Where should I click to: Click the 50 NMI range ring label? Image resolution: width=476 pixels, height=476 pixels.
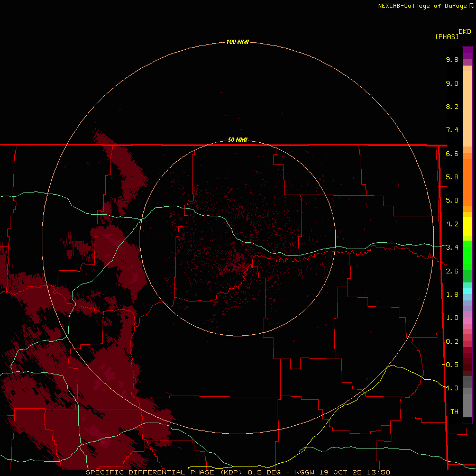[237, 140]
